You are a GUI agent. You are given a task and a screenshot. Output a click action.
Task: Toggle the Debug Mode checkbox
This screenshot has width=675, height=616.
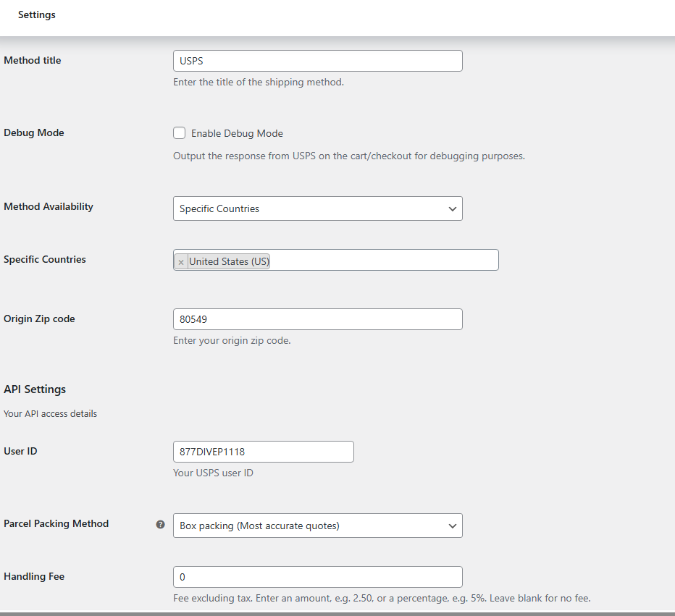point(179,132)
